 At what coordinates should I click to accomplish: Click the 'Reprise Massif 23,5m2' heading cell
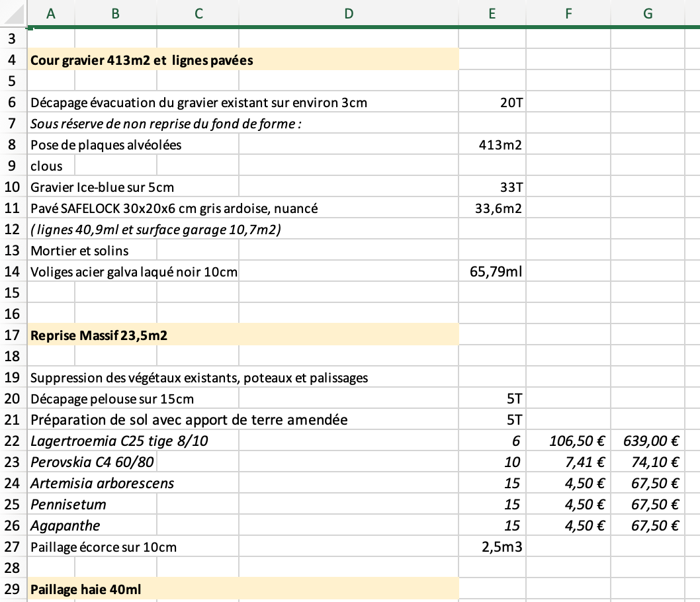(x=99, y=335)
